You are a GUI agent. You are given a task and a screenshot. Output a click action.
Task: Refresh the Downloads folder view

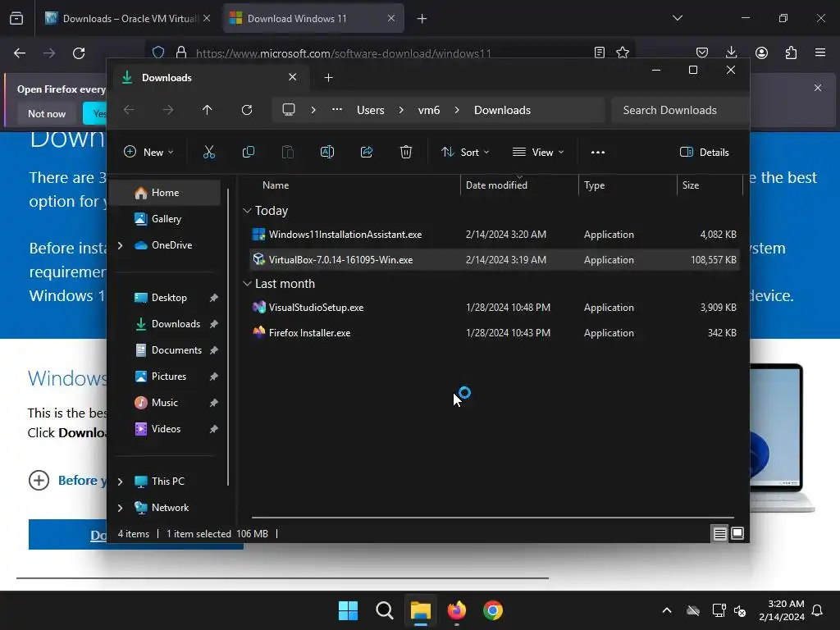246,110
